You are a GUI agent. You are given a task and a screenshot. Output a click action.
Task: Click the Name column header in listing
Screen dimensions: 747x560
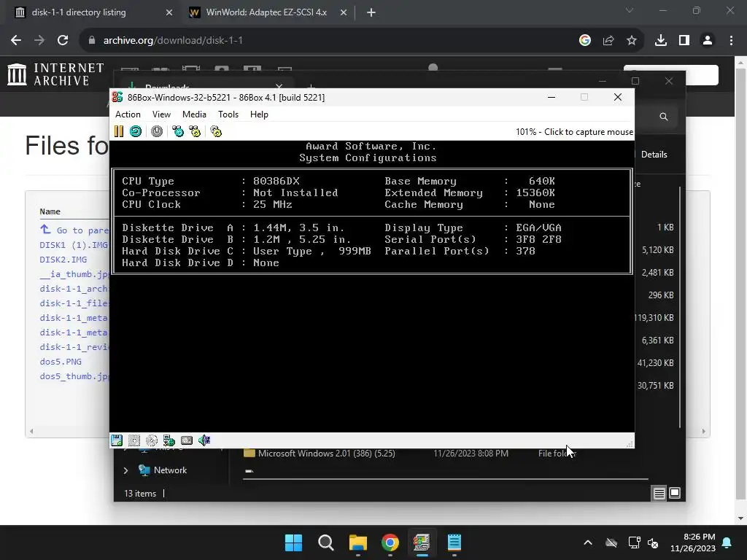coord(50,211)
